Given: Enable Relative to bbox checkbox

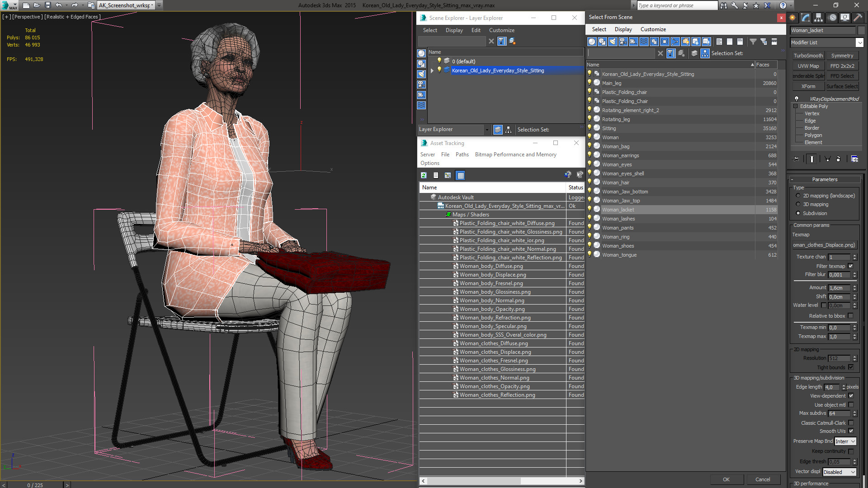Looking at the screenshot, I should click(x=850, y=316).
